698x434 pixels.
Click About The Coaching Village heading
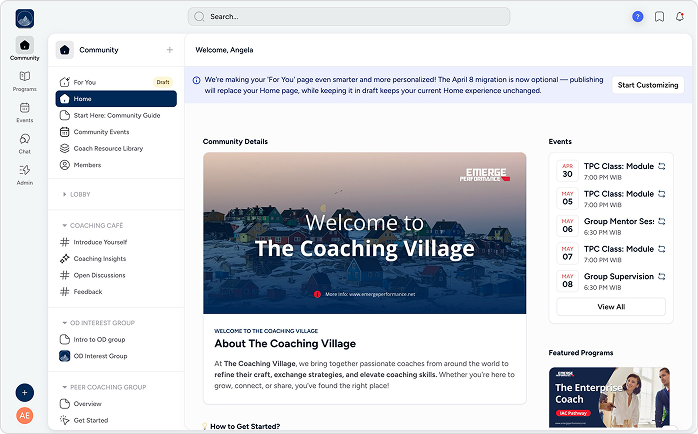tap(285, 344)
